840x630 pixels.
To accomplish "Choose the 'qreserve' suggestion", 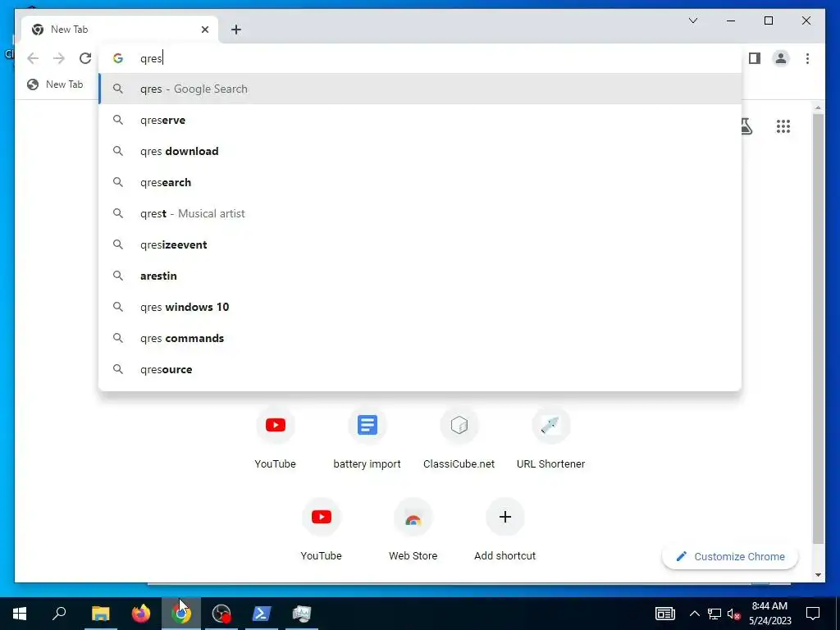I will coord(421,120).
